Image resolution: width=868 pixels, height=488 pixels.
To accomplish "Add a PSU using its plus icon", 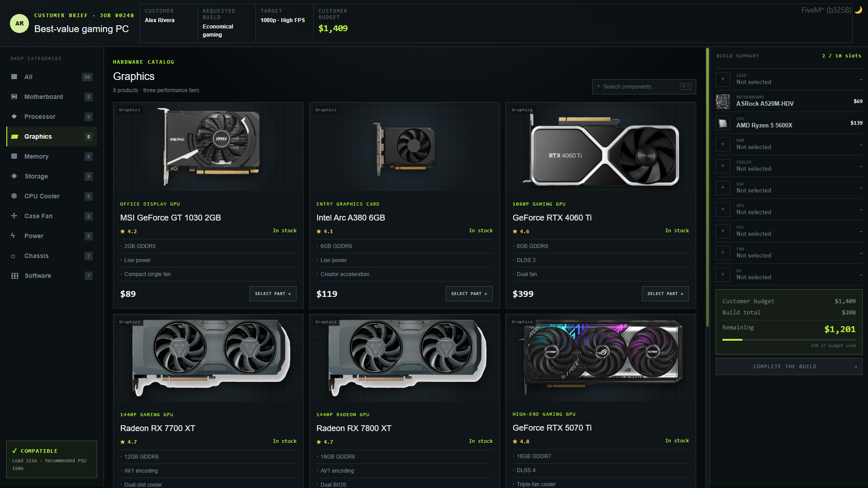I will [x=723, y=231].
